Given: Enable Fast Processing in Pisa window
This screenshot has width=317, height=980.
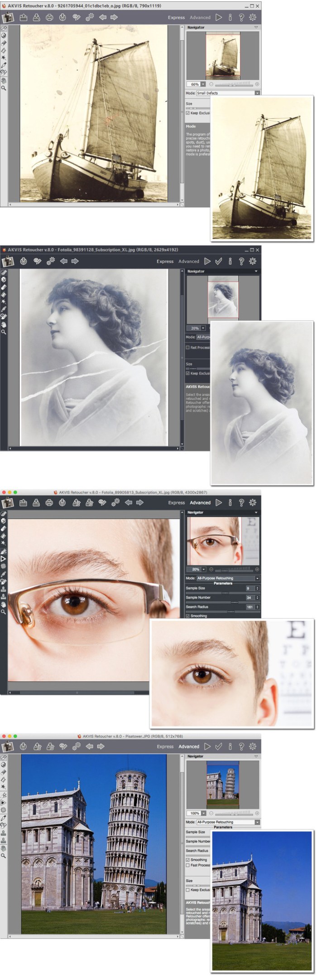Looking at the screenshot, I should tap(188, 865).
